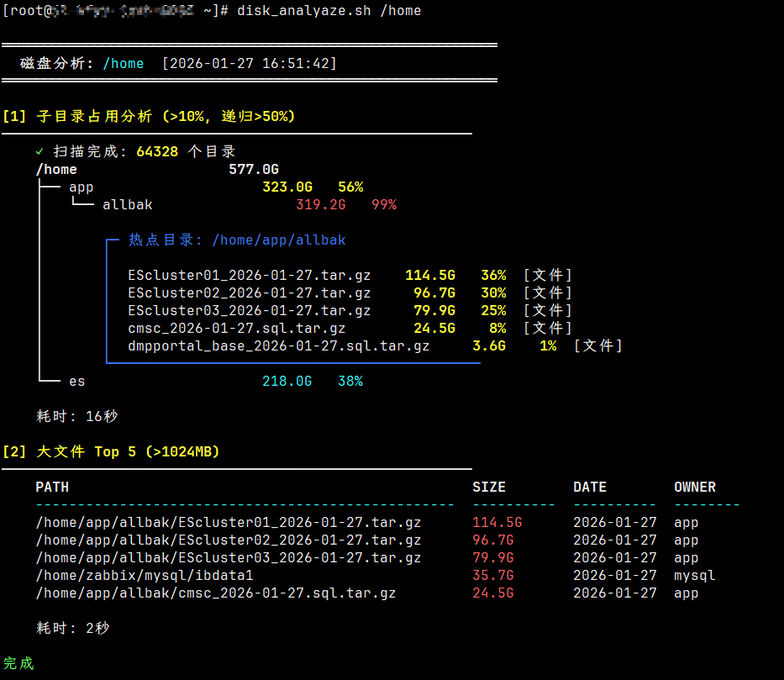The height and width of the screenshot is (680, 784).
Task: Click the OWNER column header
Action: (694, 488)
